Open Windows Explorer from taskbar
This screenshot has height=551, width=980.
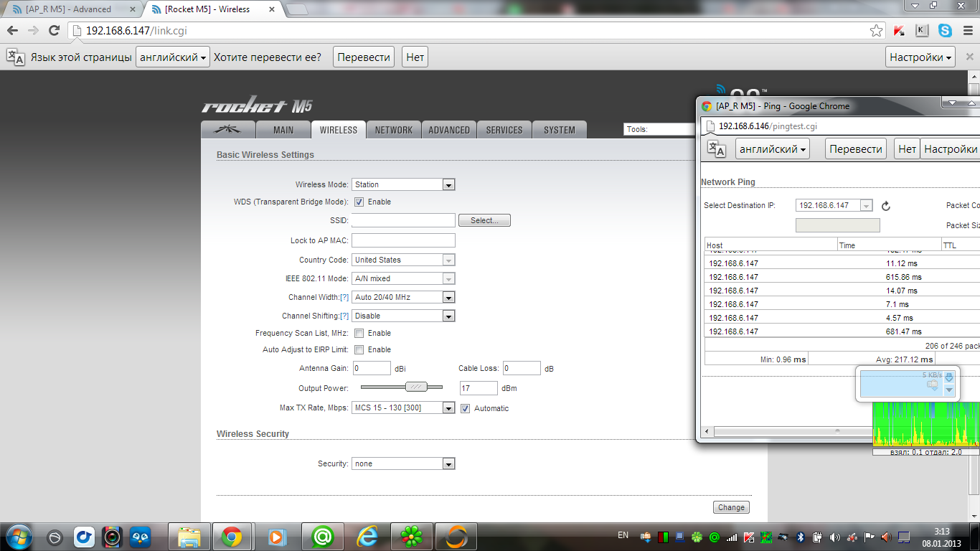click(189, 537)
